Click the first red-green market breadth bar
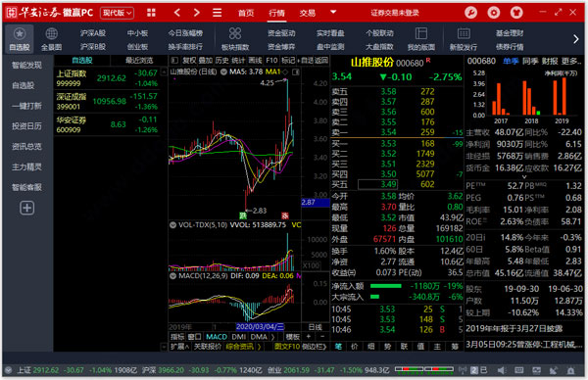588x380 pixels. click(x=410, y=370)
